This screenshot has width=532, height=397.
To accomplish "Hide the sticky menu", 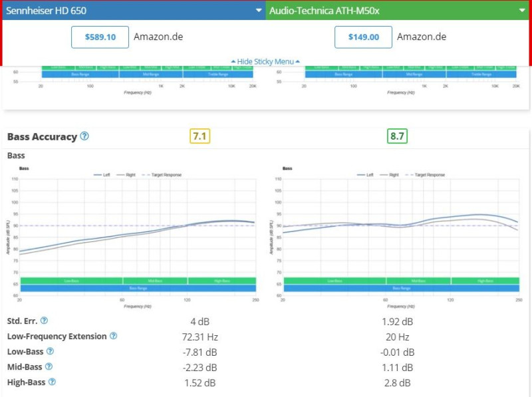I will pos(265,61).
